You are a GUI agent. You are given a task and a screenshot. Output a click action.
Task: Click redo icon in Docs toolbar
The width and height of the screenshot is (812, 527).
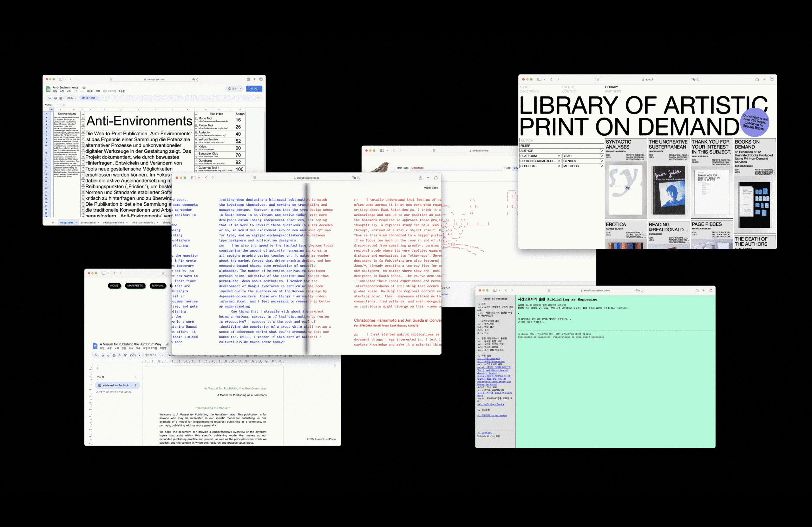[x=108, y=356]
